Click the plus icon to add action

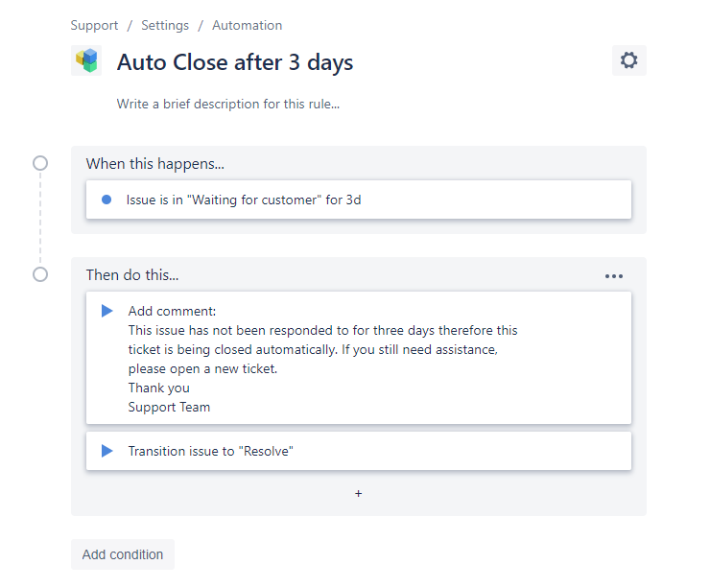tap(358, 493)
